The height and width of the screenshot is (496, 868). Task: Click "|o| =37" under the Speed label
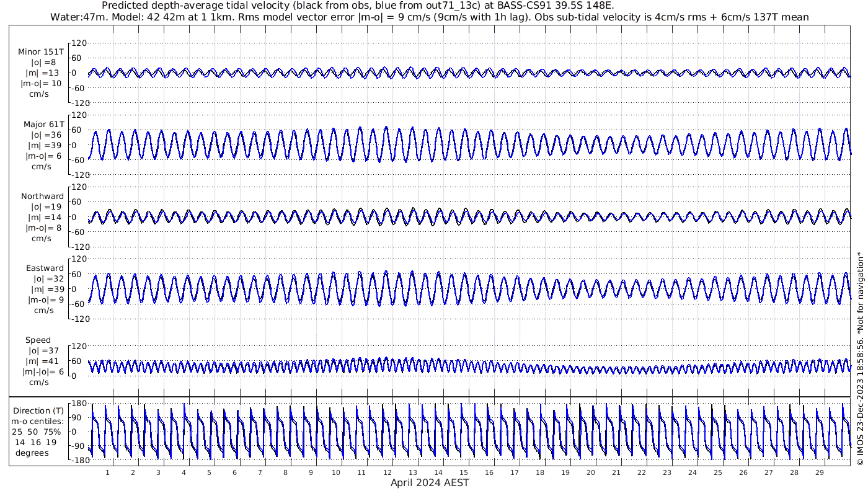(x=44, y=351)
